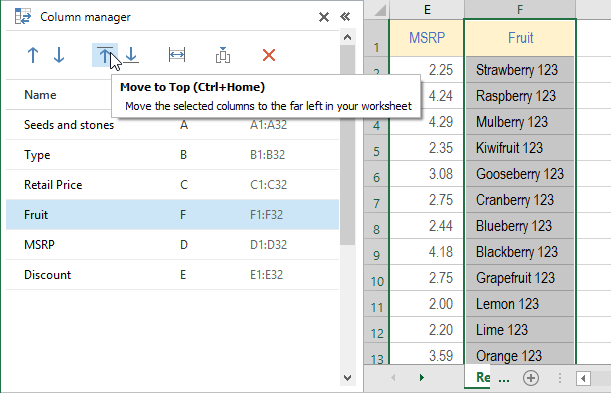611x393 pixels.
Task: Click the Move to Bottom icon
Action: [x=131, y=55]
